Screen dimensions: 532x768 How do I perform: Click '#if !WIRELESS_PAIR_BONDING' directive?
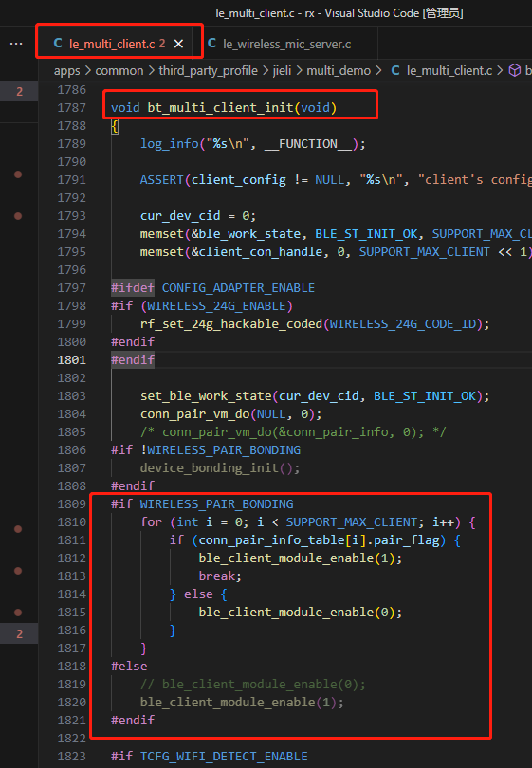click(x=206, y=450)
